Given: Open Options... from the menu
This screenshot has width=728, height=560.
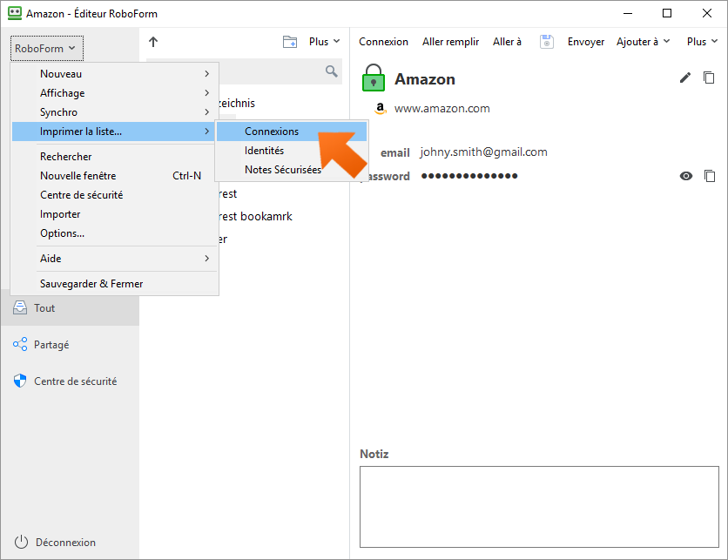Looking at the screenshot, I should pyautogui.click(x=115, y=233).
